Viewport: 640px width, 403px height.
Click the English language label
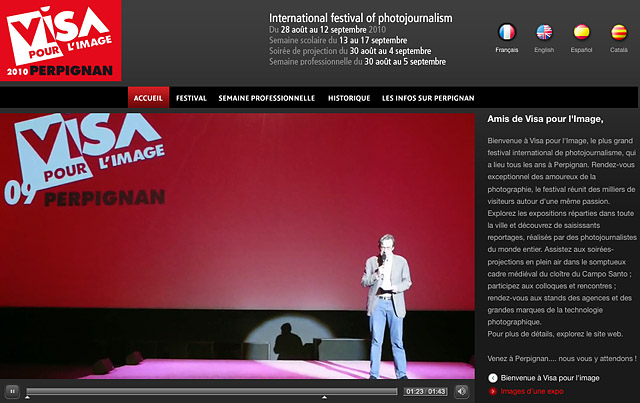pyautogui.click(x=544, y=50)
